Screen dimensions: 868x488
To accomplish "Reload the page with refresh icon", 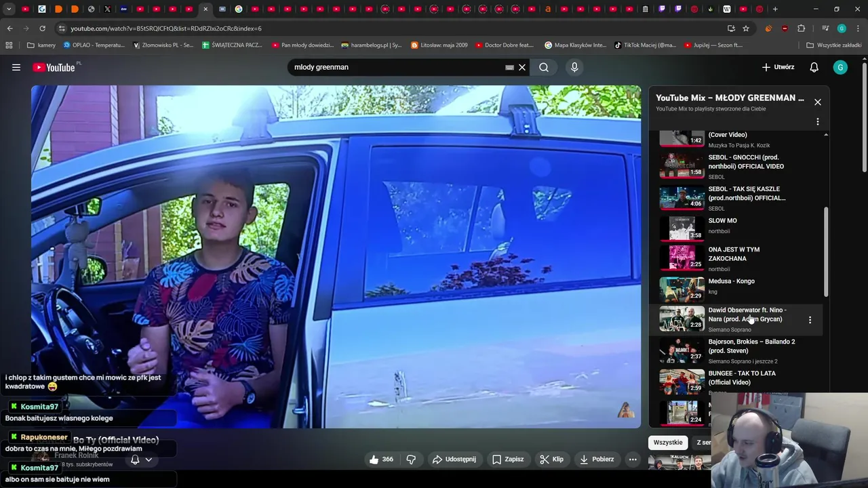I will [x=42, y=28].
